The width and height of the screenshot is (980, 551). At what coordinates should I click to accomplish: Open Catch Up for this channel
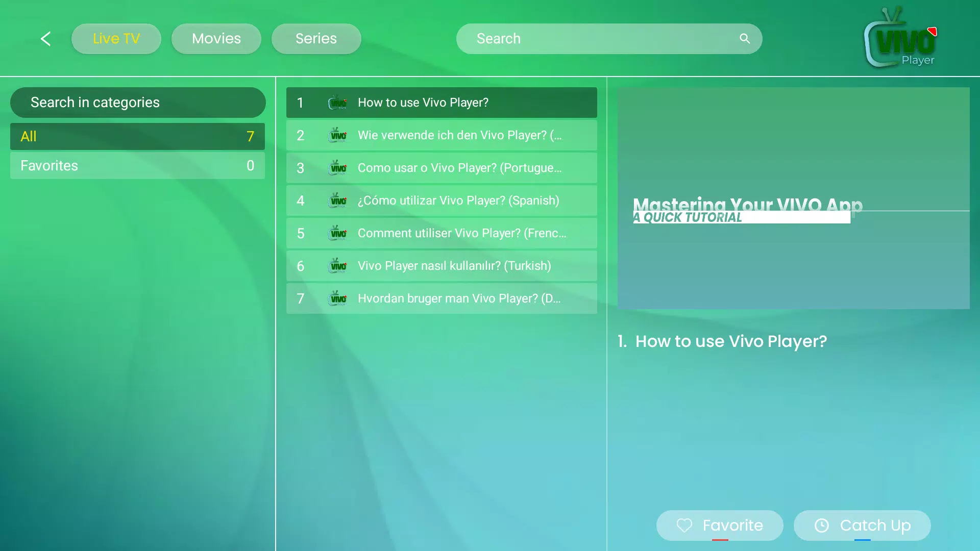point(862,525)
